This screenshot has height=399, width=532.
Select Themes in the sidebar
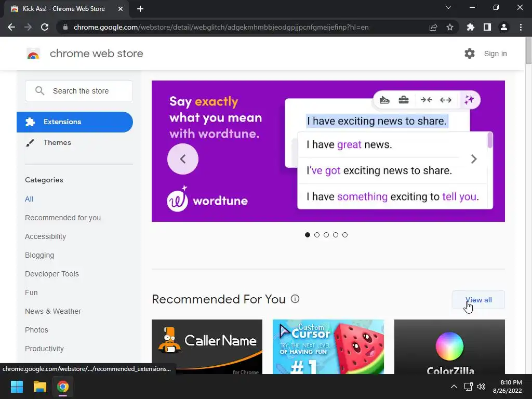pyautogui.click(x=57, y=142)
